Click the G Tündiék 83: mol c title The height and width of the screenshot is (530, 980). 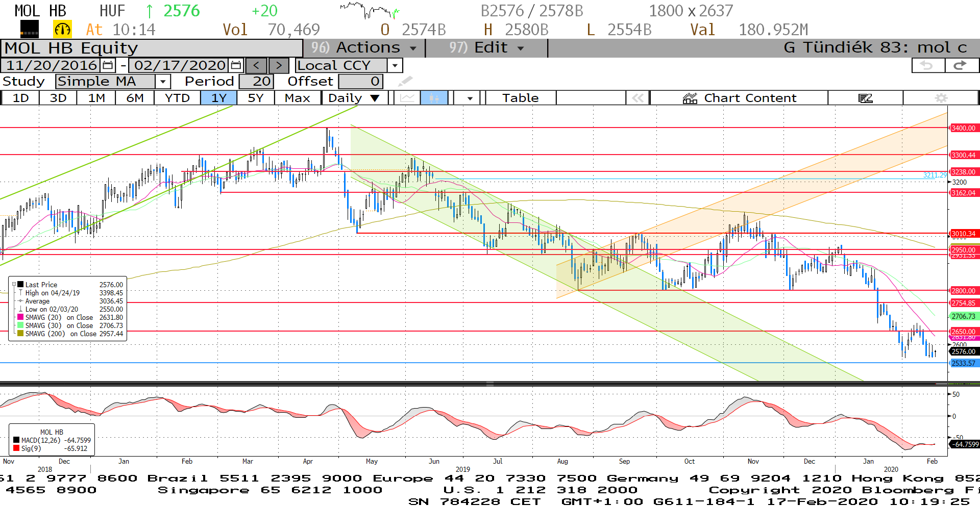(x=875, y=48)
